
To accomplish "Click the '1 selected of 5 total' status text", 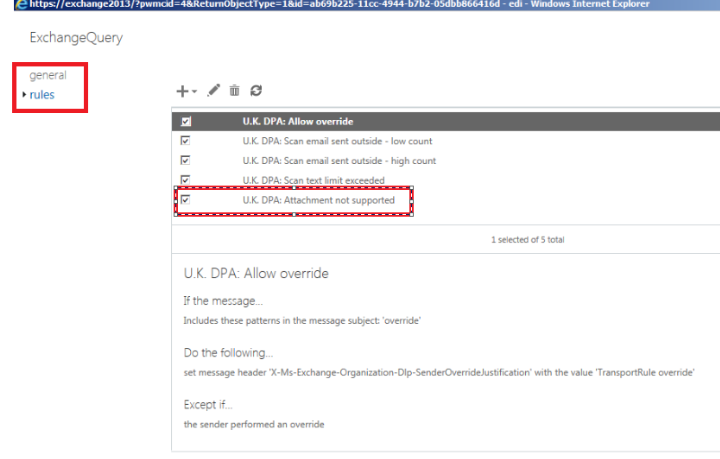I will (532, 240).
